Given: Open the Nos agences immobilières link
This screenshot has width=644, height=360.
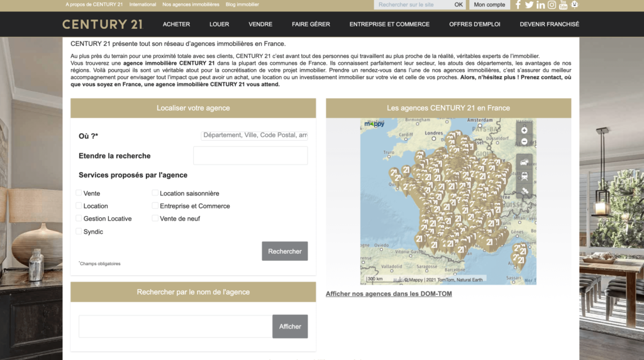Looking at the screenshot, I should click(191, 4).
